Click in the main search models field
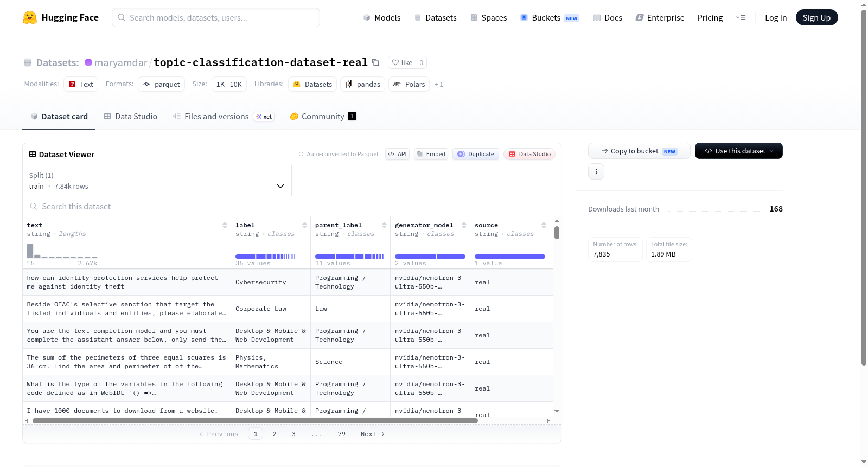The height and width of the screenshot is (467, 868). tap(216, 17)
